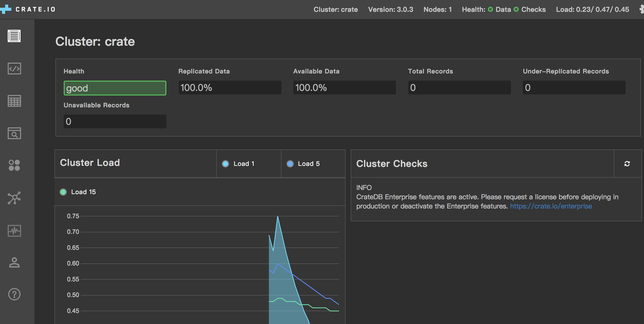Open the Overview sidebar icon

click(14, 36)
